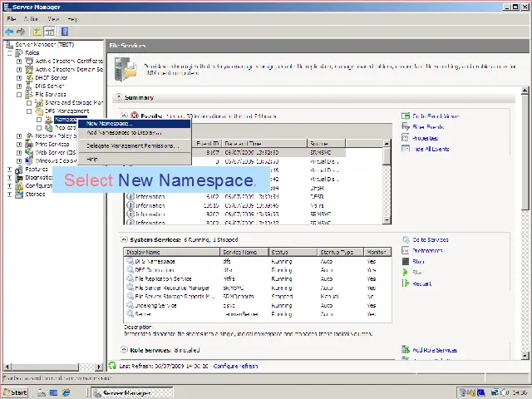
Task: Collapse the System Services section
Action: click(125, 239)
